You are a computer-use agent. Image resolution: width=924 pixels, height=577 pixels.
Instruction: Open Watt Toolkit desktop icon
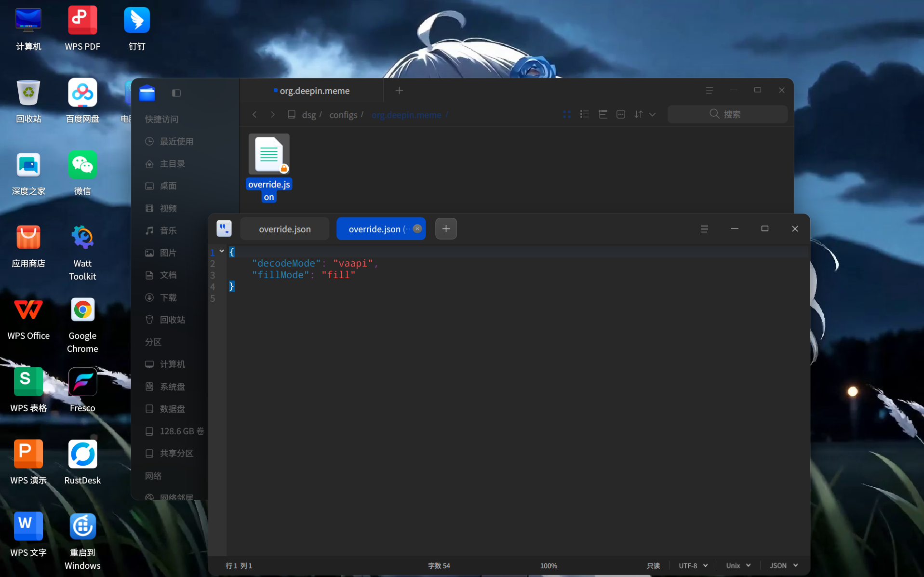click(82, 252)
